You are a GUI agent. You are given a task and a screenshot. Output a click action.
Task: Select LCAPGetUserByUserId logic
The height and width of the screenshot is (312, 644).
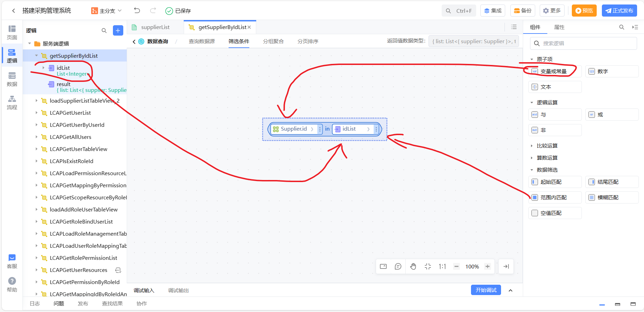(x=77, y=125)
